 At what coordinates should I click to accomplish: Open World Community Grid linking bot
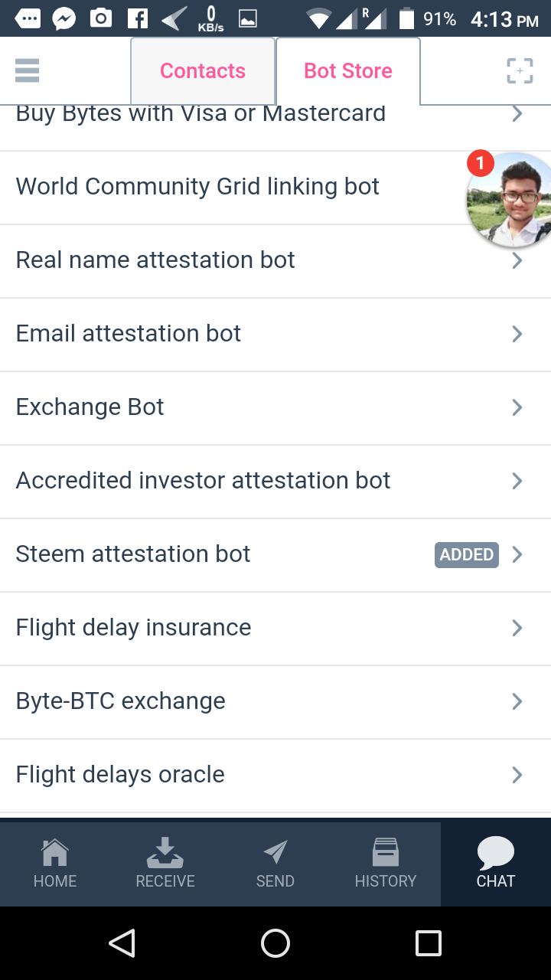(197, 187)
